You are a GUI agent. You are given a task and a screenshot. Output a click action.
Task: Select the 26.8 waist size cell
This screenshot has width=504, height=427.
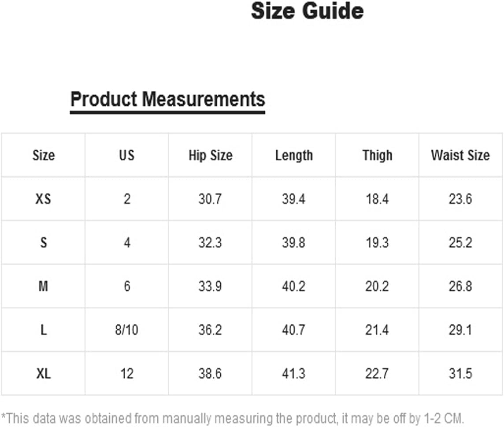(460, 286)
